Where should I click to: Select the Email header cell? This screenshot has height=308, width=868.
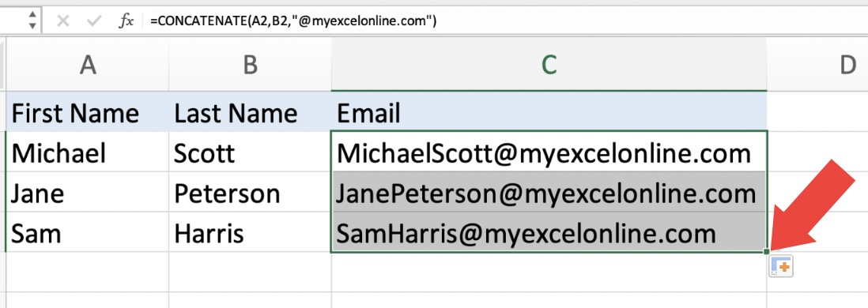[x=549, y=112]
